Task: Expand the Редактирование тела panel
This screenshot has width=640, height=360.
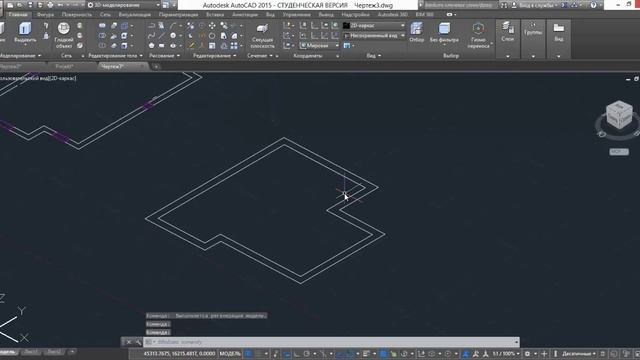Action: (116, 56)
